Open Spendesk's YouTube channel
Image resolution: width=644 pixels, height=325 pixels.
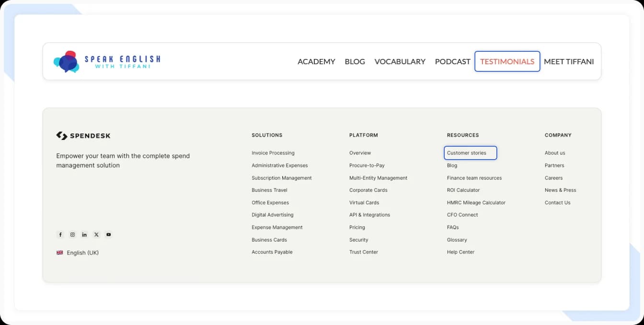point(108,234)
